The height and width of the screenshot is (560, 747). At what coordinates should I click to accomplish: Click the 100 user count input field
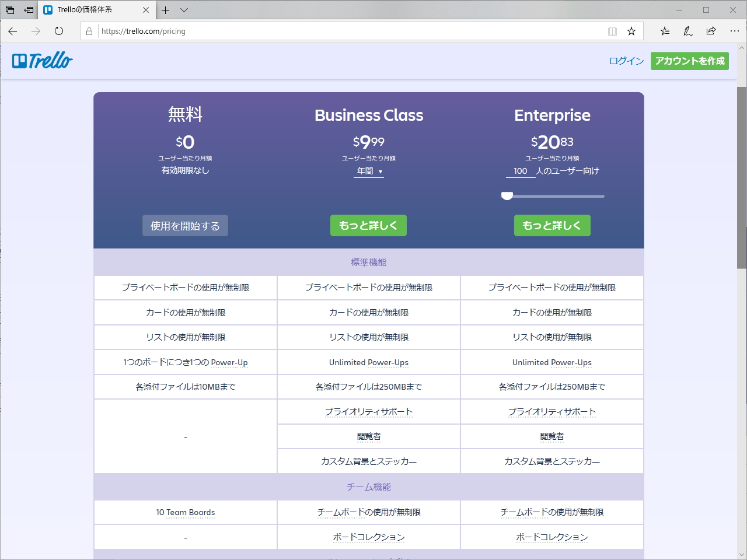coord(519,171)
